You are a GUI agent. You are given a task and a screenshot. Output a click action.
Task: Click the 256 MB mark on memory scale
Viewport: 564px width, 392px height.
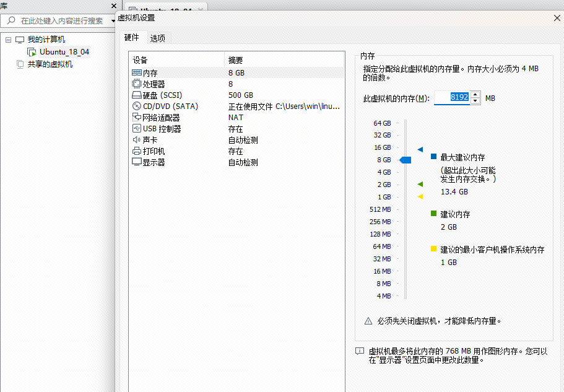(380, 222)
